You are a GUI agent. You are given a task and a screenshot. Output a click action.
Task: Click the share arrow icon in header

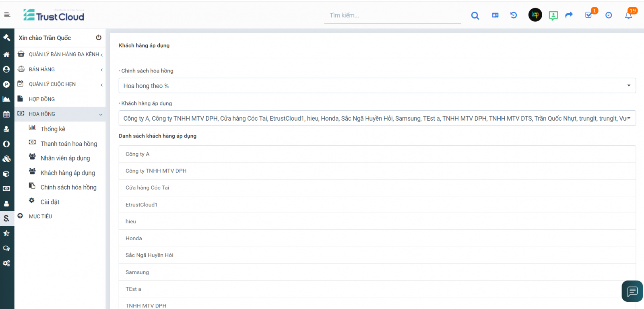569,15
